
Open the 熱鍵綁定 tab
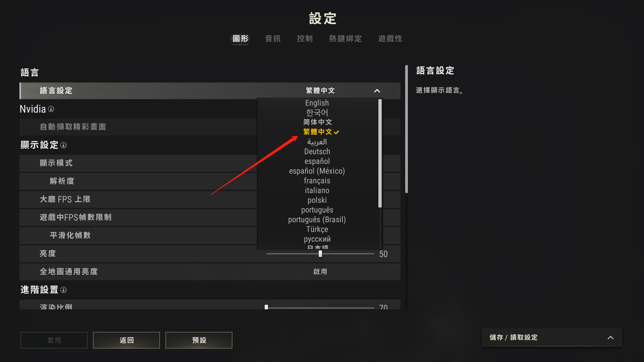click(345, 39)
